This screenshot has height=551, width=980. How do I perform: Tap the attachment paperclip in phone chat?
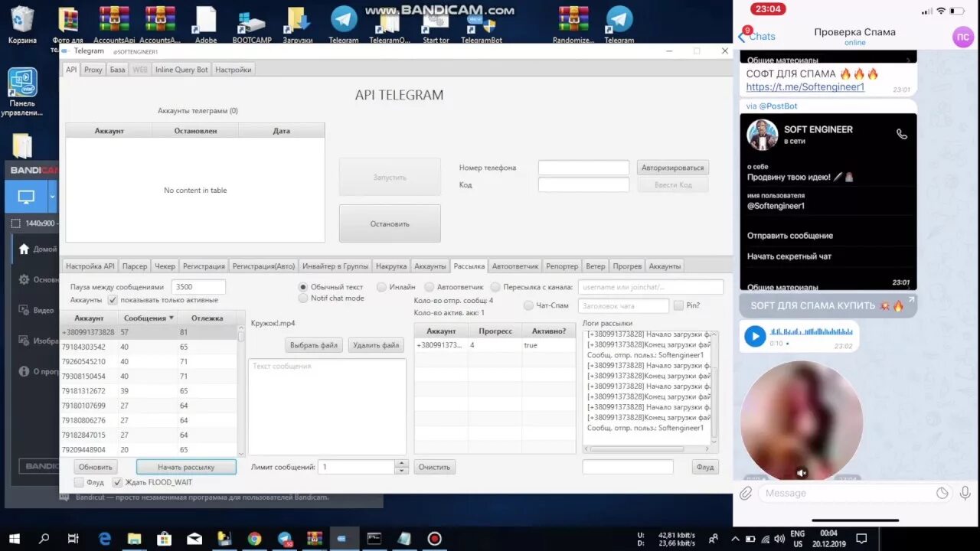coord(746,494)
